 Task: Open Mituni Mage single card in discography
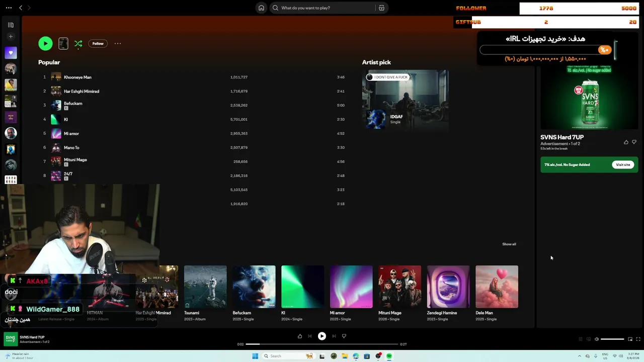(x=400, y=294)
